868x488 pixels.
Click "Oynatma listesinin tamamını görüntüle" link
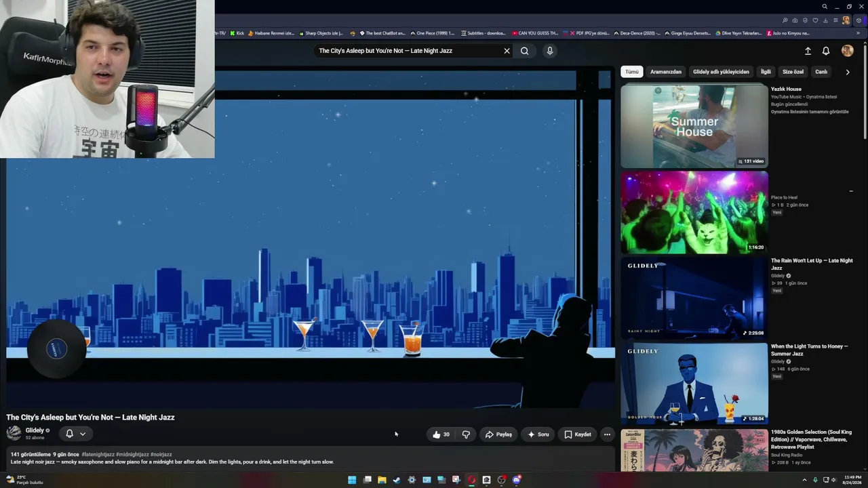[810, 112]
